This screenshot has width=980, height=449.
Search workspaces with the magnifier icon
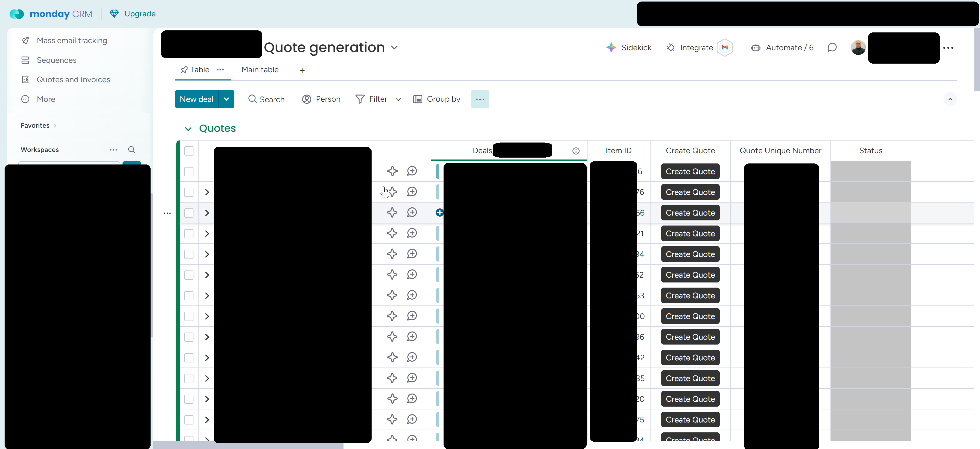pyautogui.click(x=132, y=150)
